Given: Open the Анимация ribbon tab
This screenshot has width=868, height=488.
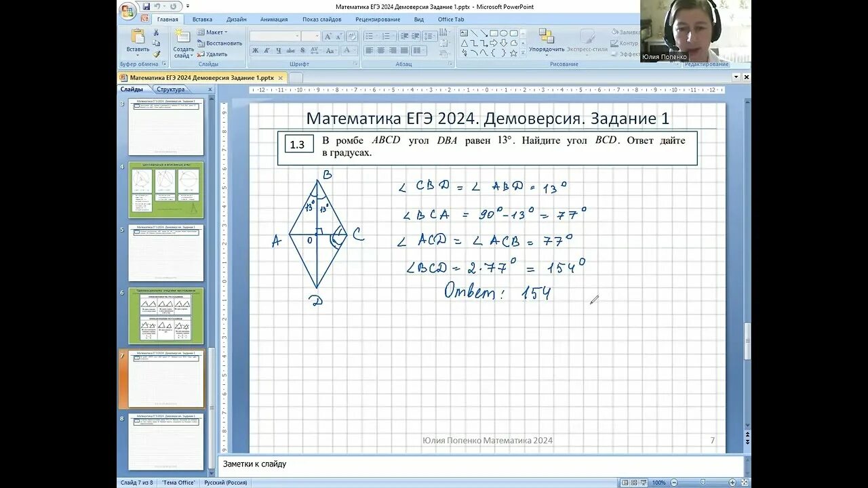Looking at the screenshot, I should [274, 20].
